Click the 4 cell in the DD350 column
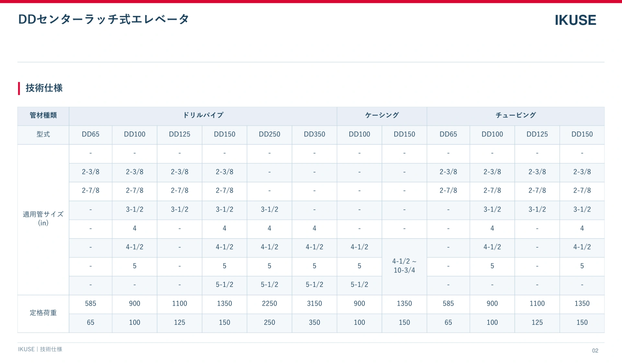This screenshot has width=622, height=364. tap(315, 228)
